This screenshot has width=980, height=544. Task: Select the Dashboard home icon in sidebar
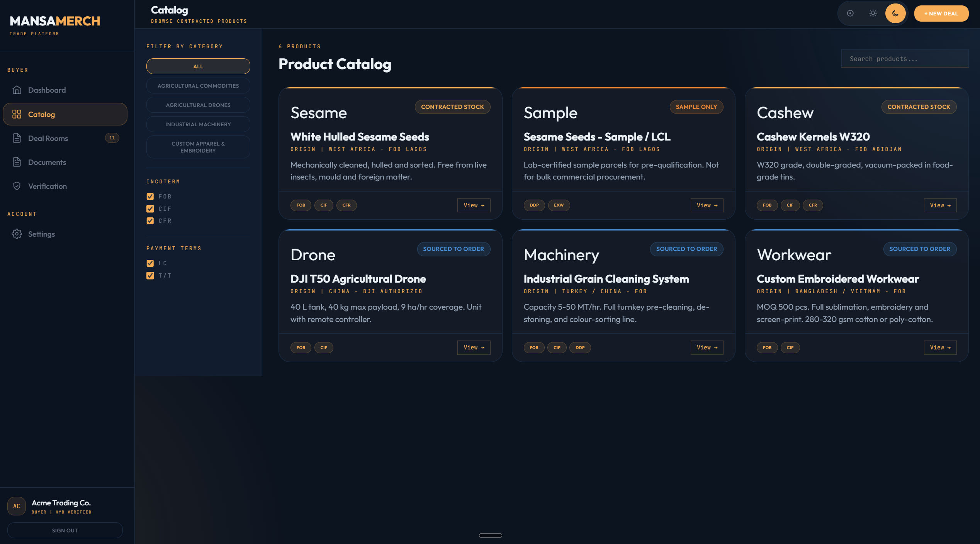[x=17, y=90]
